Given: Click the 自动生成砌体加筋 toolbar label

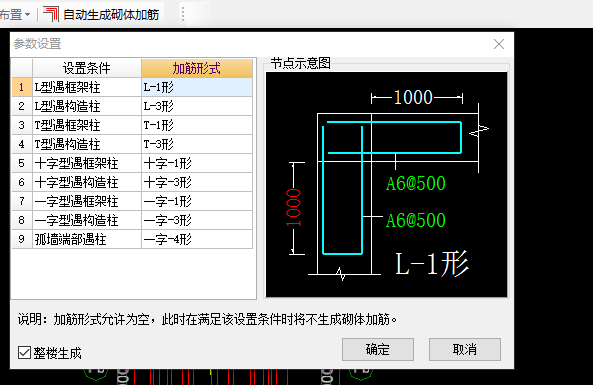Looking at the screenshot, I should pos(111,15).
